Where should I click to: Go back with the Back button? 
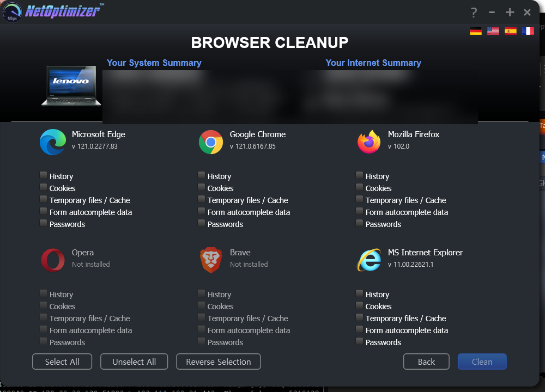[426, 362]
